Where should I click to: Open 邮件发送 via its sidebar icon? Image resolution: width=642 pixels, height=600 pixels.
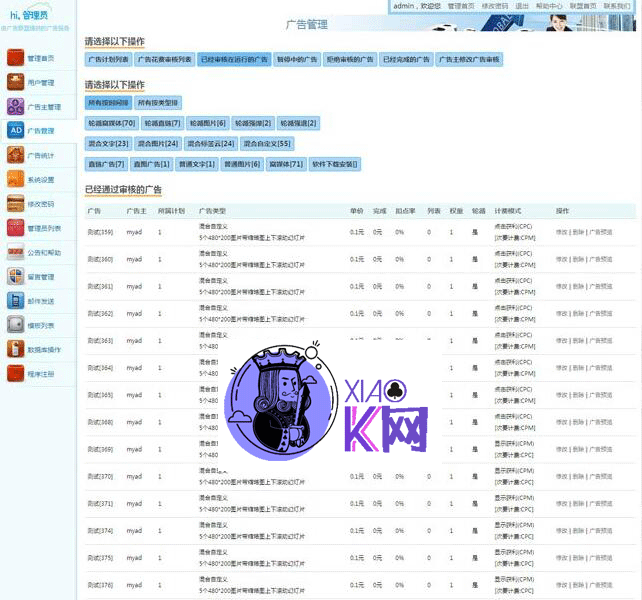tap(15, 300)
